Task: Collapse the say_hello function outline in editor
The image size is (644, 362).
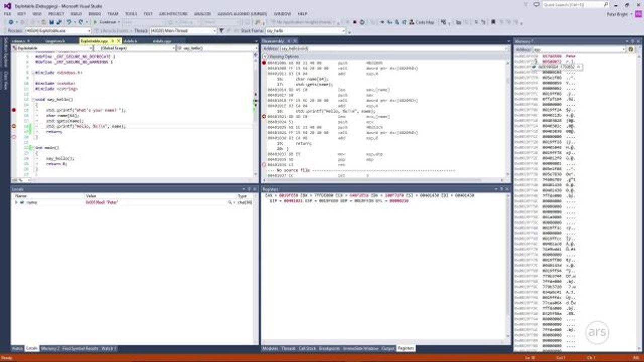Action: coord(34,100)
